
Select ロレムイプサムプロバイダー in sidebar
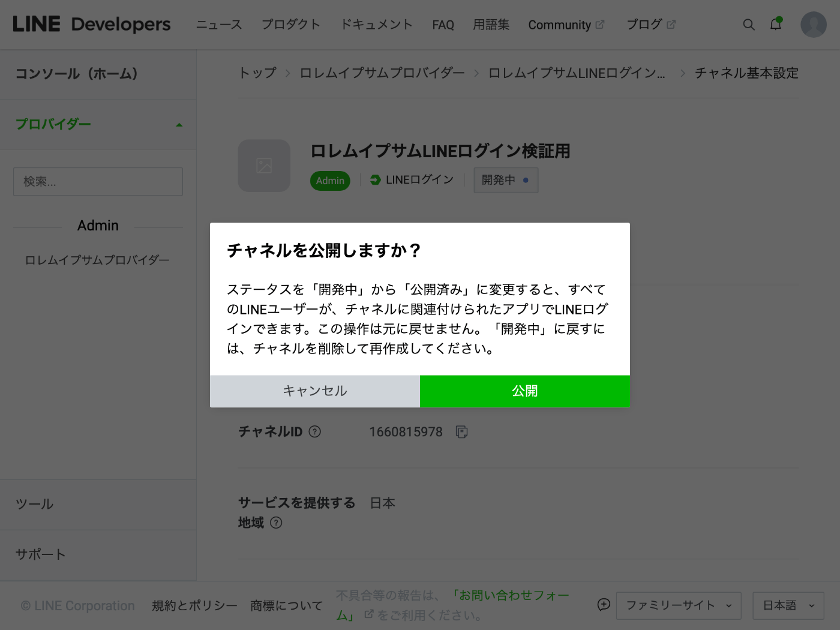[x=97, y=260]
